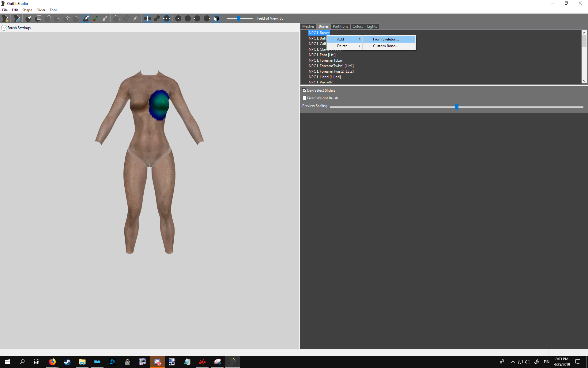Screen dimensions: 588x368
Task: Switch to the Meshes tab
Action: tap(308, 26)
